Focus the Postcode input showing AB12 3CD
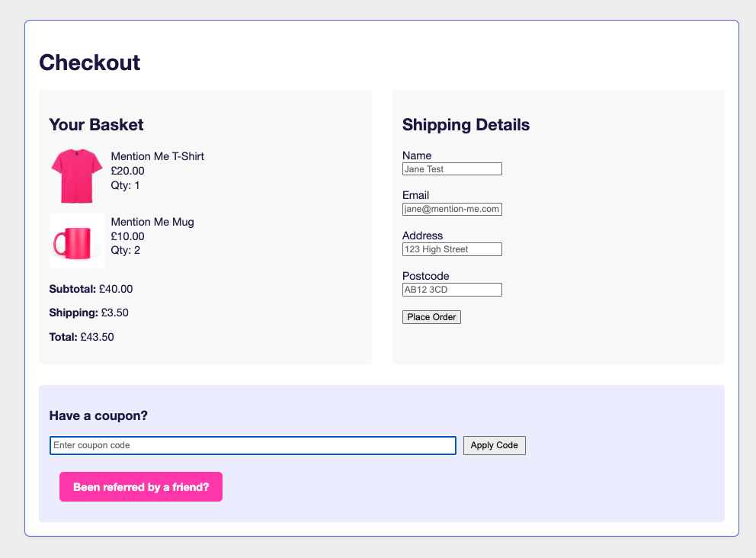The height and width of the screenshot is (558, 756). (x=452, y=290)
